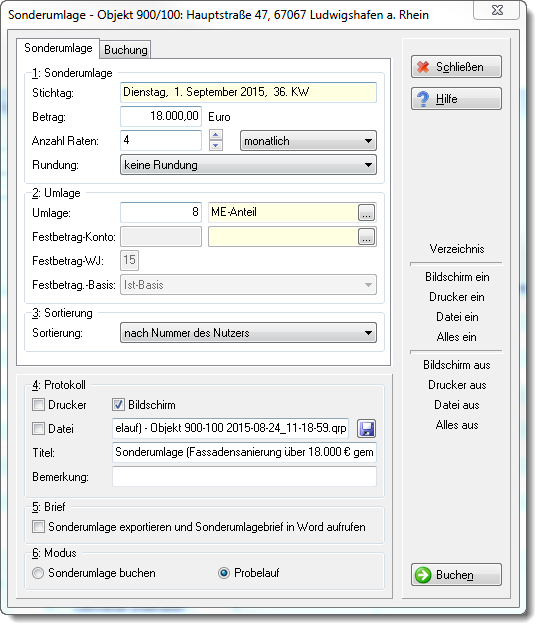Select the Sonderumlage tab
542x630 pixels.
click(58, 48)
